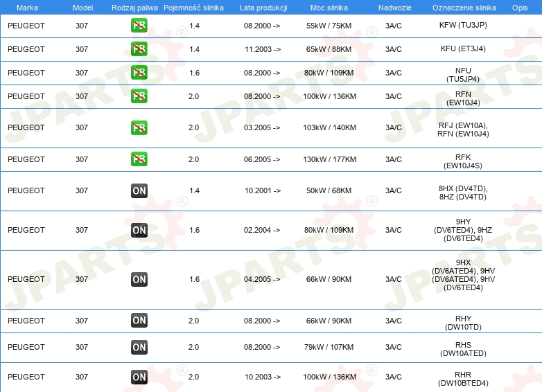Image resolution: width=542 pixels, height=392 pixels.
Task: Click the ON diesel icon in the 02.2004 row
Action: tap(139, 230)
